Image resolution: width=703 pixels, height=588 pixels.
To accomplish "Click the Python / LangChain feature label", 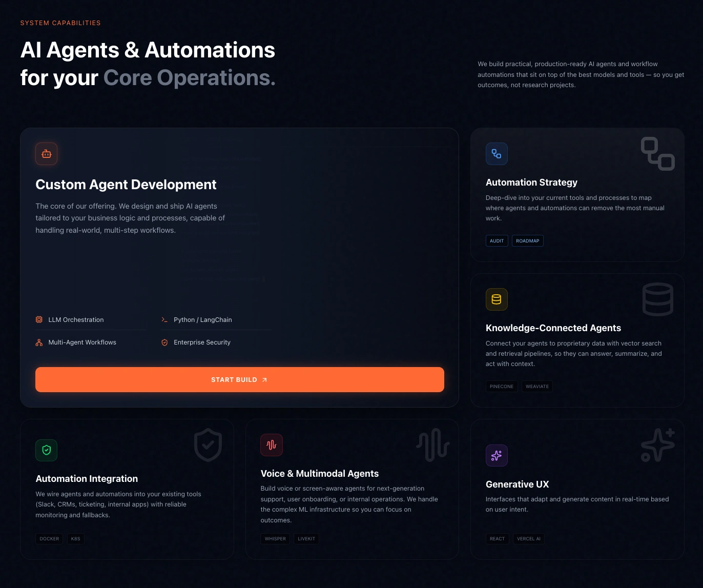I will pyautogui.click(x=203, y=320).
